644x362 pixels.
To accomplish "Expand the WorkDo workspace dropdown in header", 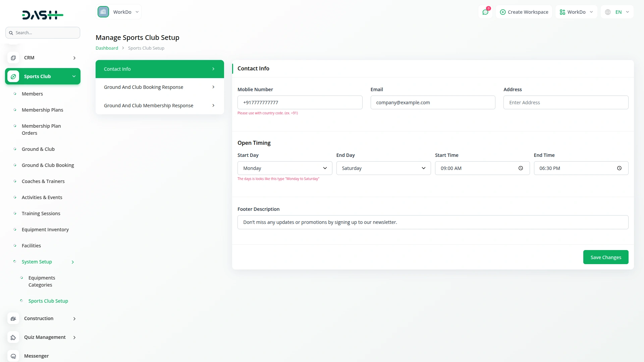I will tap(576, 12).
